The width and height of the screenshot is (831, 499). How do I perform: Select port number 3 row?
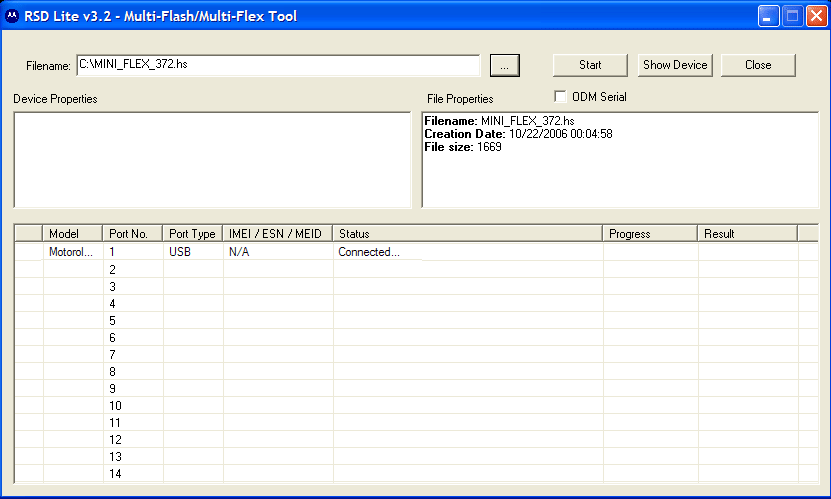pos(416,286)
